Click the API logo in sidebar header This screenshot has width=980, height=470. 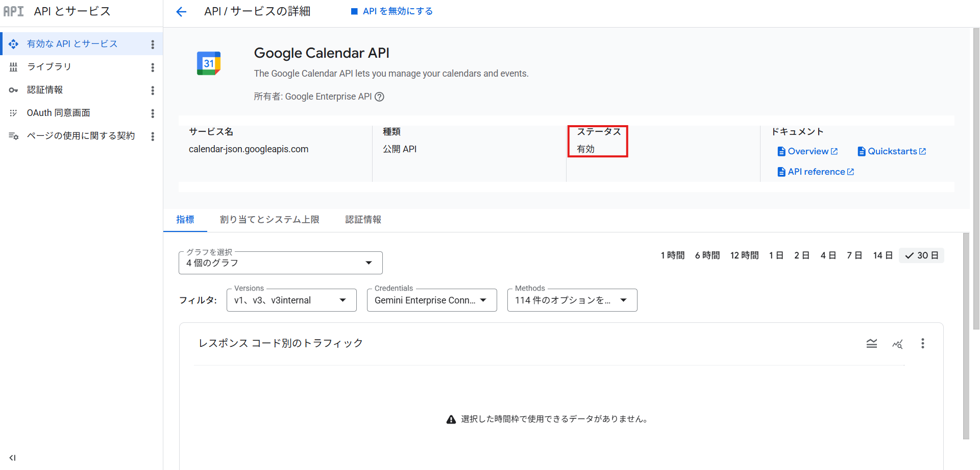14,11
